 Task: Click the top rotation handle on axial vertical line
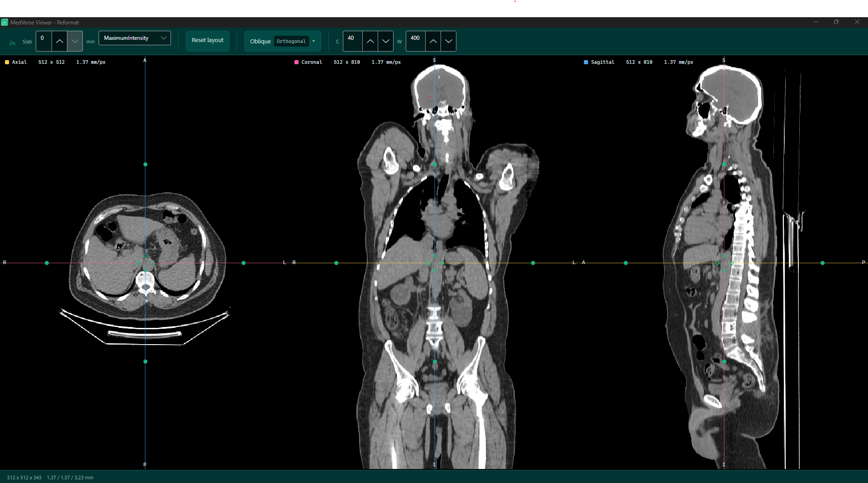(x=145, y=165)
